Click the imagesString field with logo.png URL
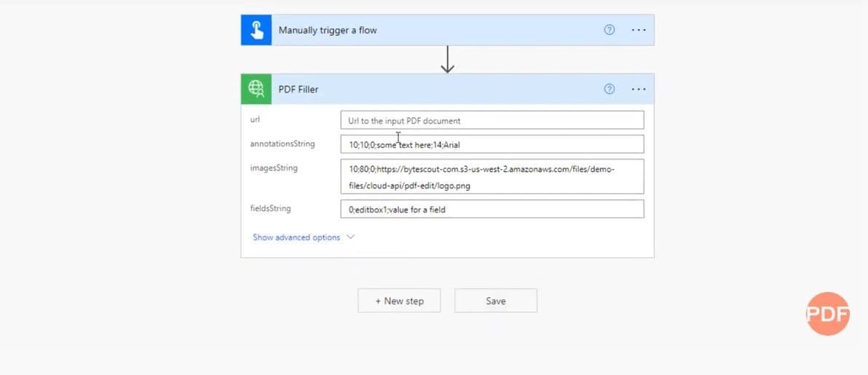The image size is (868, 375). (492, 177)
